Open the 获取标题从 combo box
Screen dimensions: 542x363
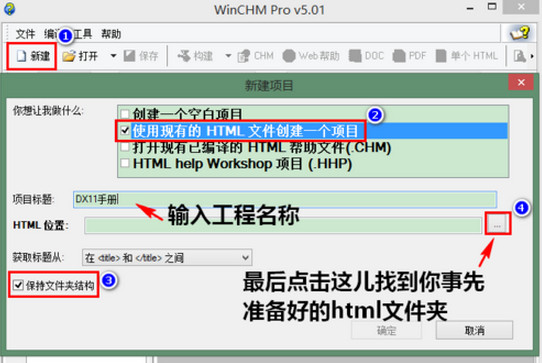point(167,258)
